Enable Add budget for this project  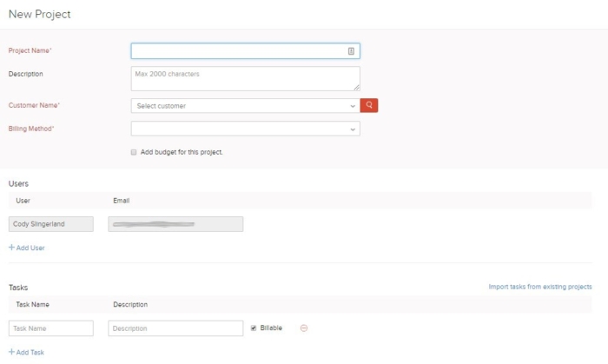[134, 152]
